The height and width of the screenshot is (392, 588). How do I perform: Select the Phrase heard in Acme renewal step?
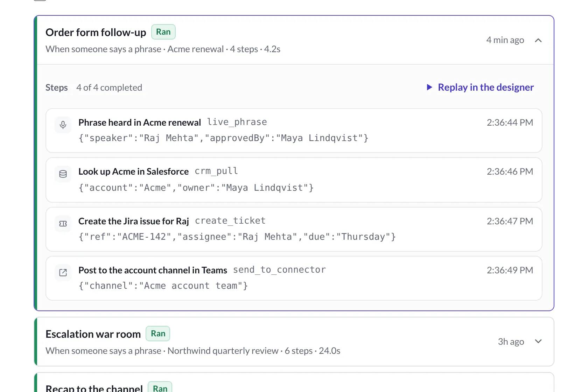294,131
